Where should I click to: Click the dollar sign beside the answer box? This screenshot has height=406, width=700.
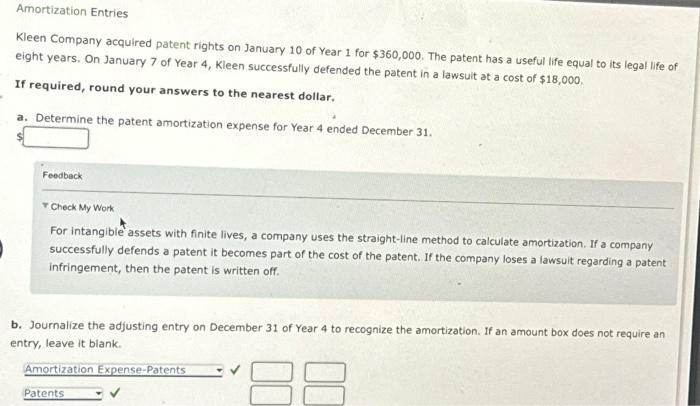[x=20, y=138]
